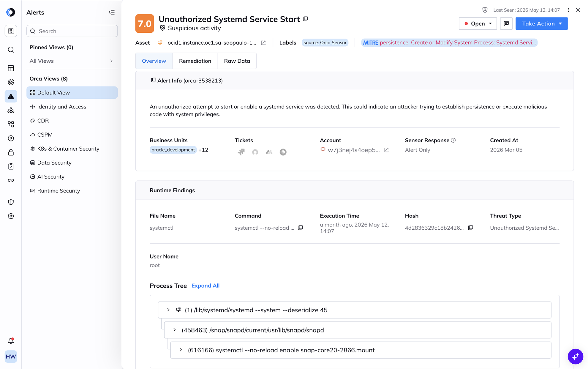Click the MITRE persistence label
588x369 pixels.
[x=449, y=42]
